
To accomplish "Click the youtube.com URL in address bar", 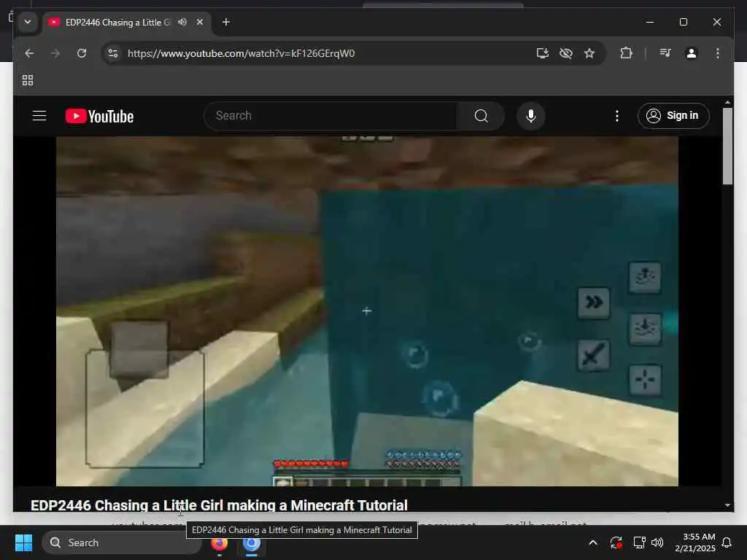I will (241, 53).
